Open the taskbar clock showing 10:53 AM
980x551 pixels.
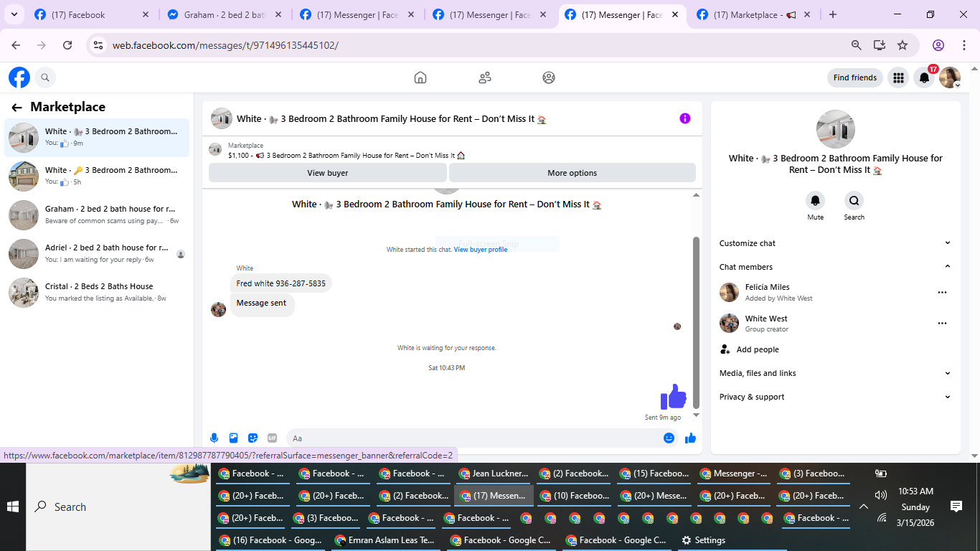coord(915,507)
